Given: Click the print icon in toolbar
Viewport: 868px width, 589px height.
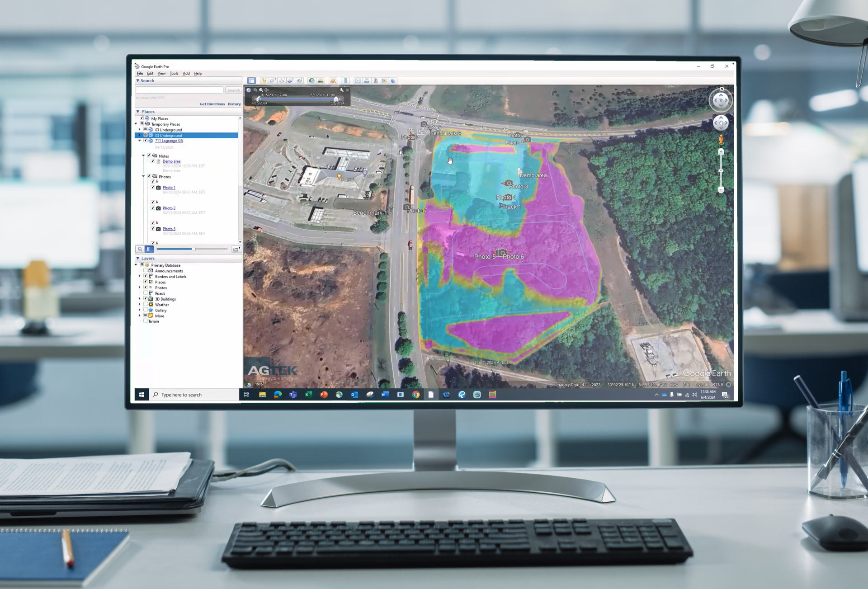Looking at the screenshot, I should [x=366, y=80].
